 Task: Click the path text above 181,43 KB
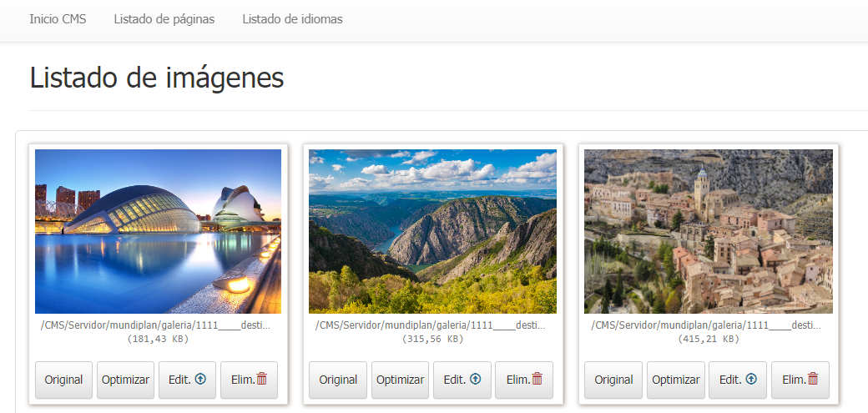(156, 326)
